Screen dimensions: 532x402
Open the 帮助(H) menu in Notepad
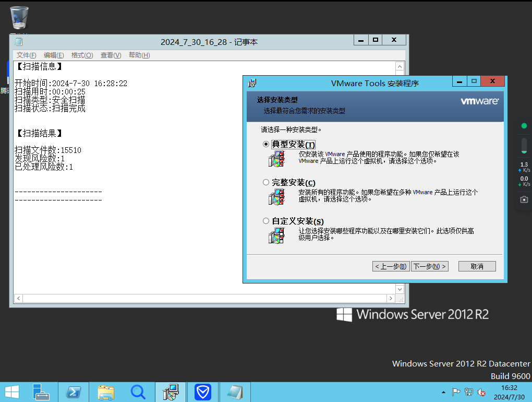point(139,55)
